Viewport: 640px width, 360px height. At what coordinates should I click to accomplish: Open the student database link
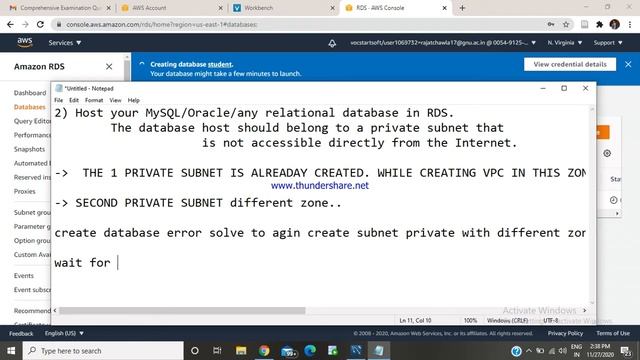point(220,64)
